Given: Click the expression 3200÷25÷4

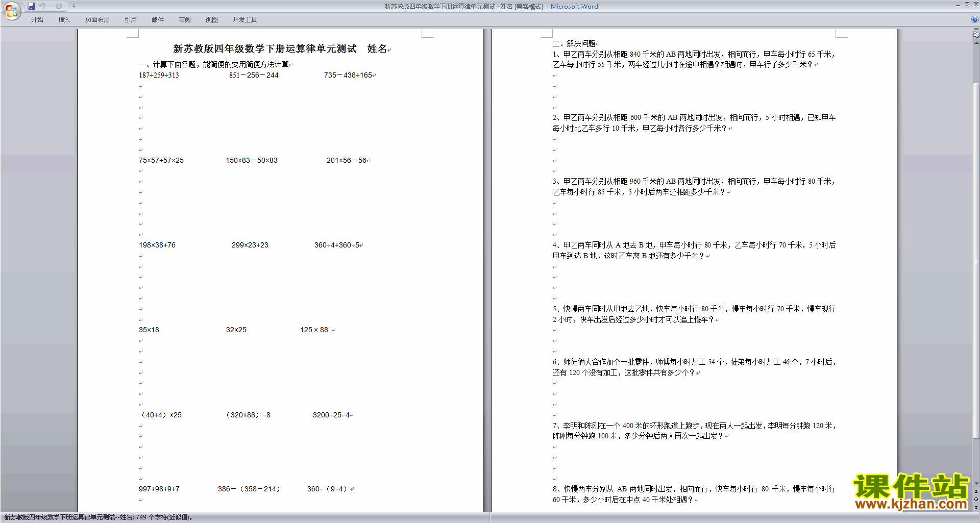Looking at the screenshot, I should [331, 415].
